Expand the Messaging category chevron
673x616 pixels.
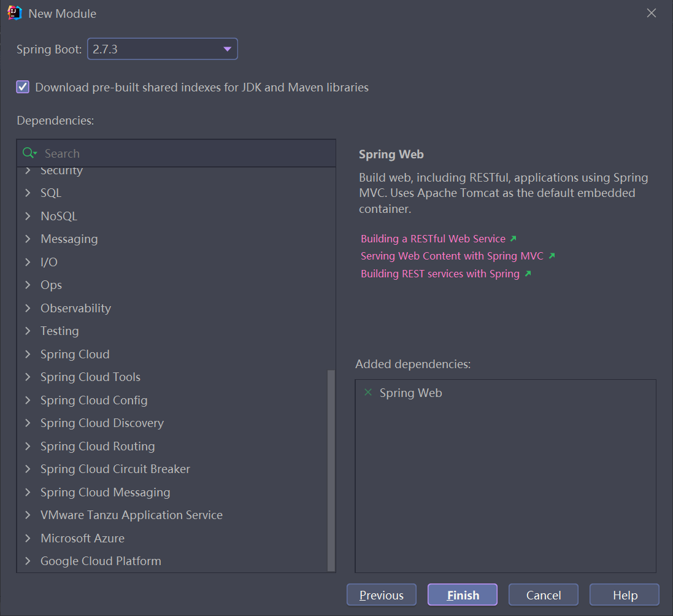[28, 239]
